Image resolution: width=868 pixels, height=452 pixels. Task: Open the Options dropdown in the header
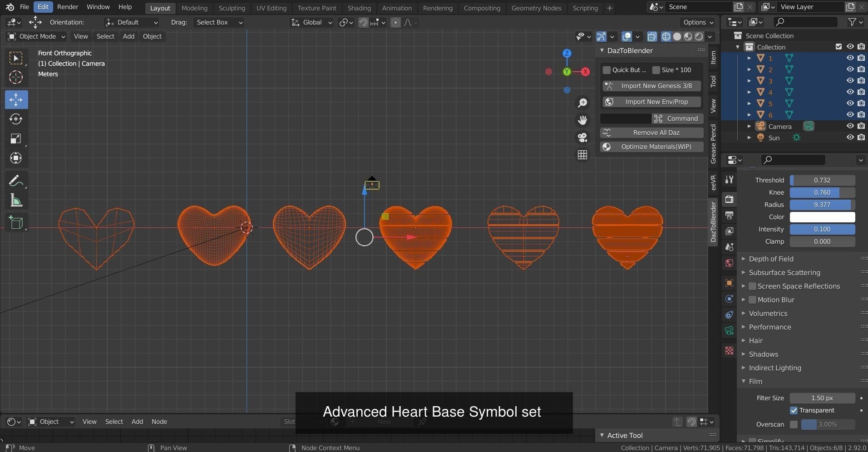click(x=698, y=22)
